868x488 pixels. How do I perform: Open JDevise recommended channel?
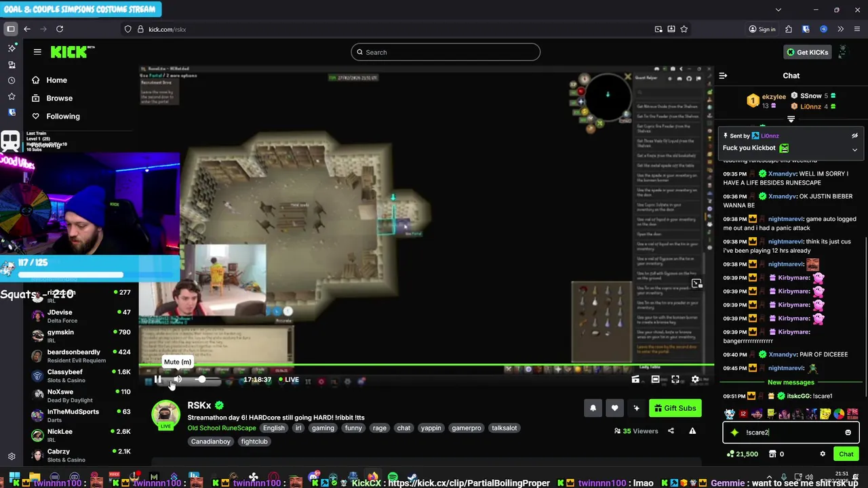coord(81,316)
